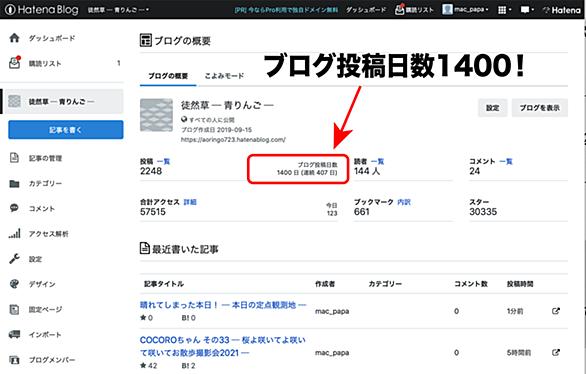Open 一覧 link next to コメント
This screenshot has height=374, width=586.
pos(506,161)
